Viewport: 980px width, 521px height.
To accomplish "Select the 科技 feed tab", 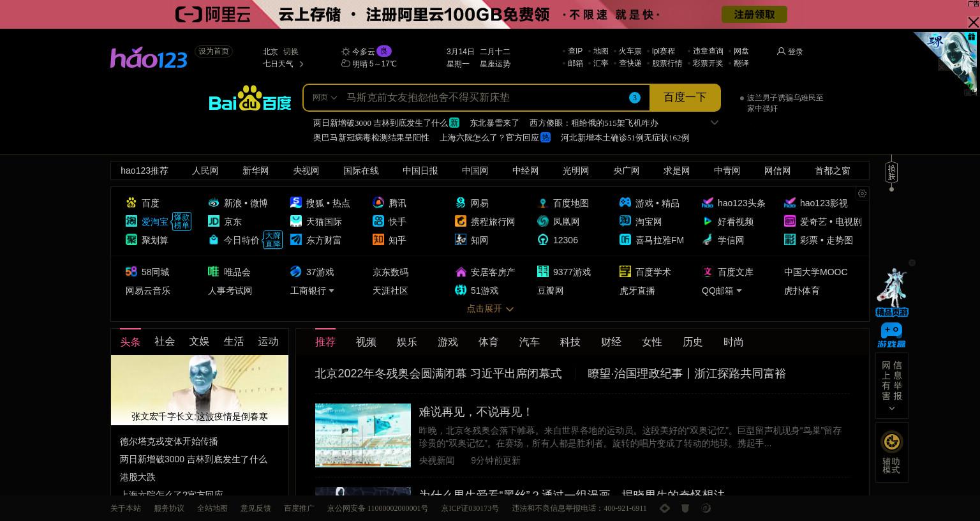I will (570, 342).
